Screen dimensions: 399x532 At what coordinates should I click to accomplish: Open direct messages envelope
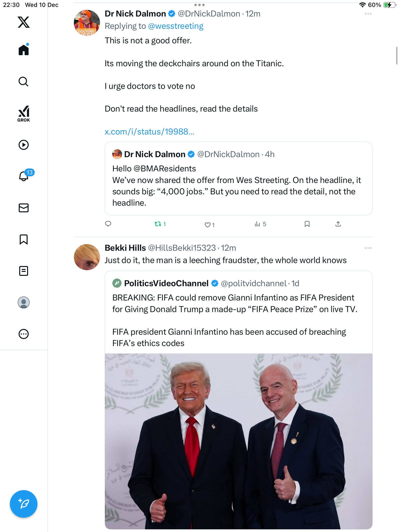pyautogui.click(x=24, y=208)
